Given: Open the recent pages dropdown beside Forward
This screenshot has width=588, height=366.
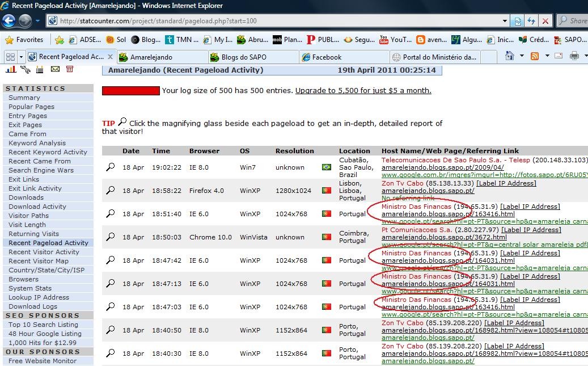Looking at the screenshot, I should [37, 21].
